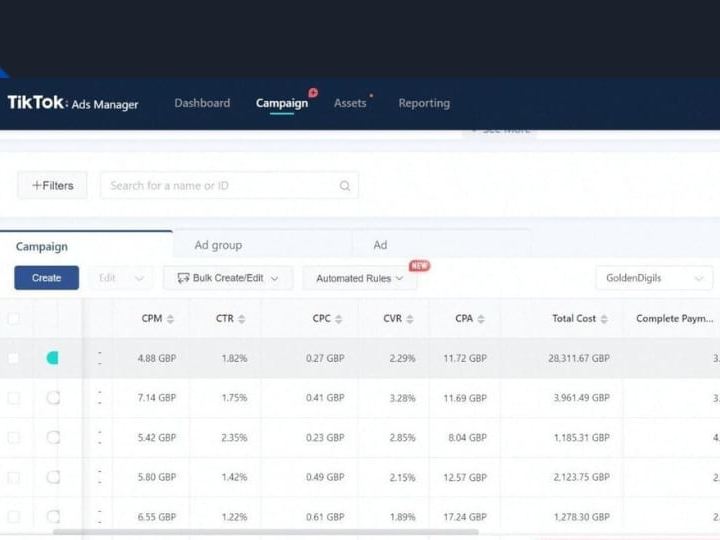Click the search magnifier icon
The width and height of the screenshot is (720, 540).
(345, 186)
